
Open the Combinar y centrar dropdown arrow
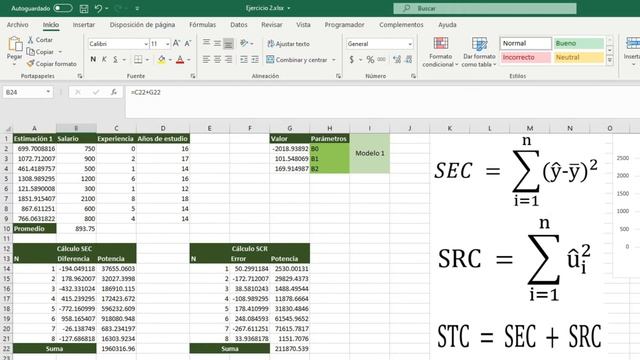click(x=334, y=60)
